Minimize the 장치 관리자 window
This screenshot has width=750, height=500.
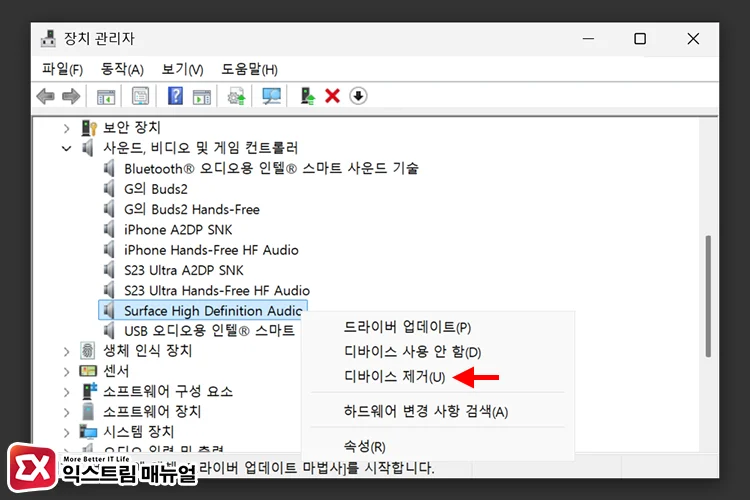click(588, 39)
